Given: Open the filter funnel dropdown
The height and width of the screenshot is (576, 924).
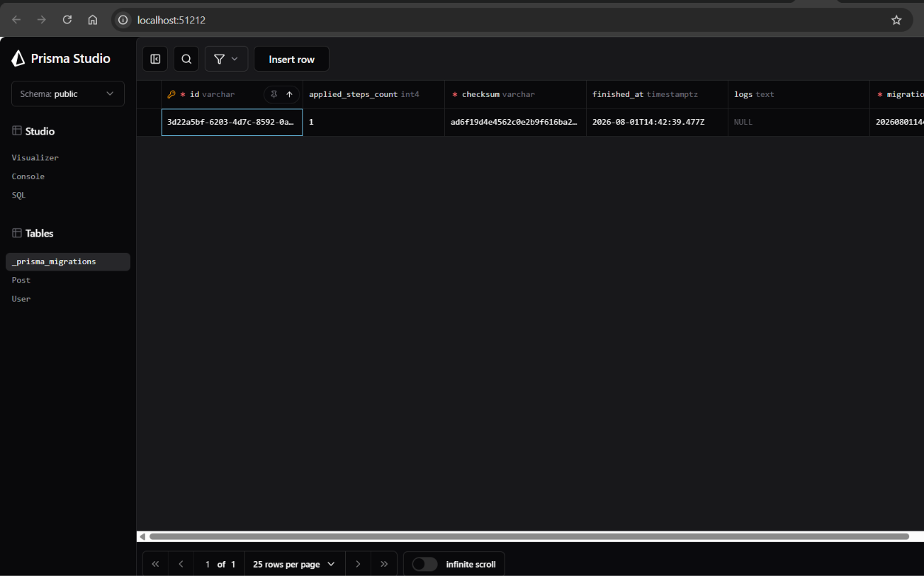Looking at the screenshot, I should click(227, 60).
